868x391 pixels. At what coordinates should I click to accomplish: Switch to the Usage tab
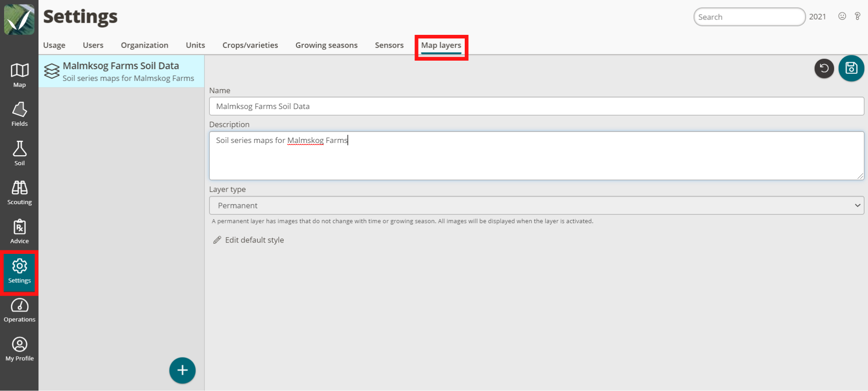point(54,45)
